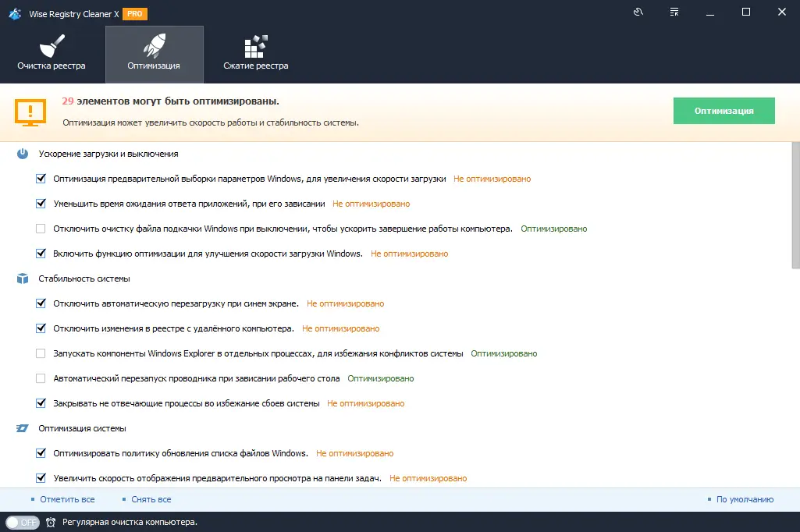The height and width of the screenshot is (532, 800).
Task: Click the cube icon beside Стабильность системы
Action: [23, 278]
